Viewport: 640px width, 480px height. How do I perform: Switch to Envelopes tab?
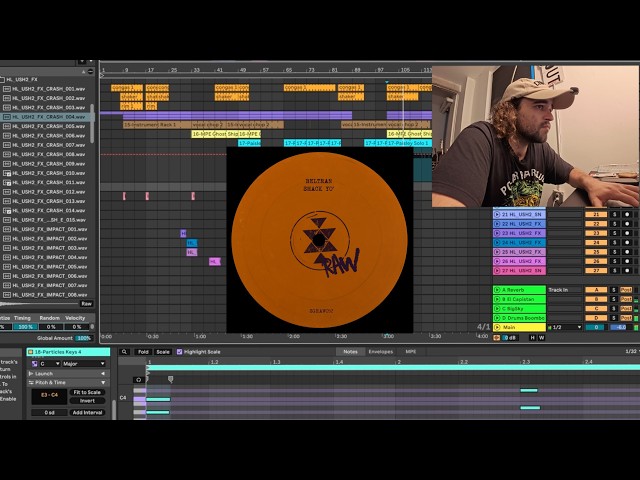point(380,352)
